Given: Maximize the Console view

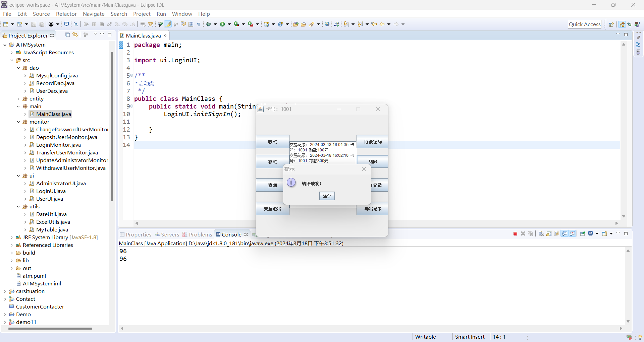Looking at the screenshot, I should pos(626,233).
